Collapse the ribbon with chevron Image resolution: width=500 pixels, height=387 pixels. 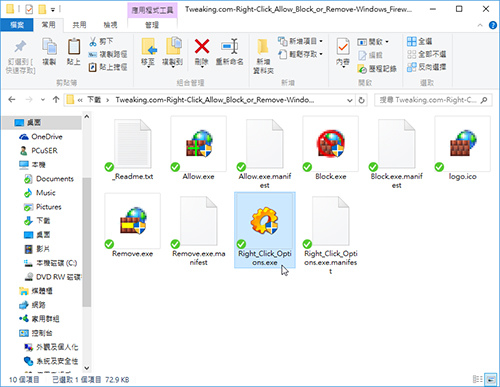click(x=480, y=25)
